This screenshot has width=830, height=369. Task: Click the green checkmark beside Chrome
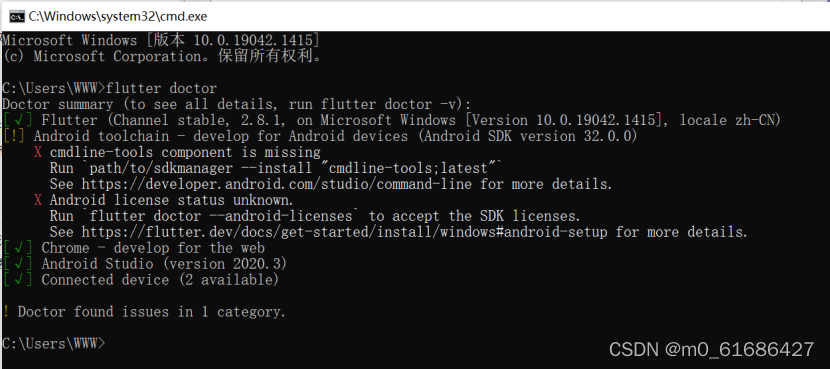(x=18, y=248)
